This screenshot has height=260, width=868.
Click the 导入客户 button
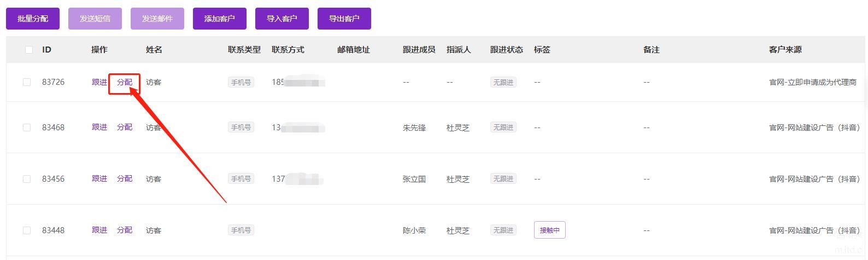point(281,19)
